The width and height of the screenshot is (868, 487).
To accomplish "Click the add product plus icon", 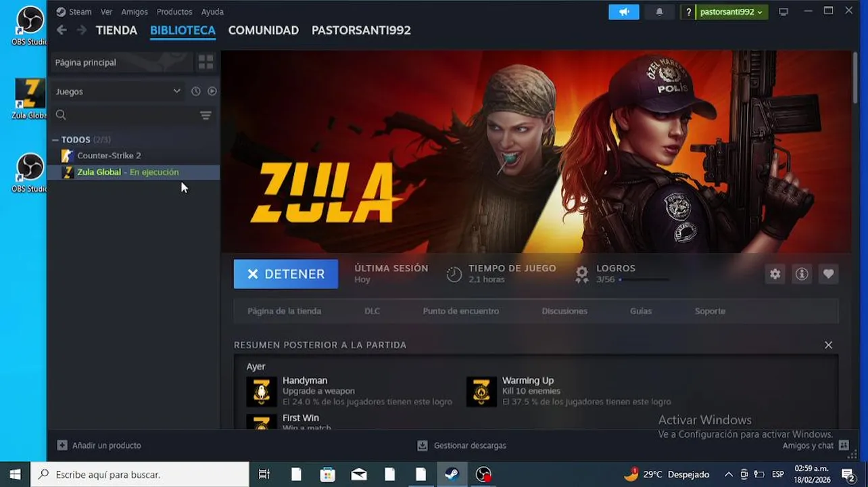I will [x=62, y=445].
